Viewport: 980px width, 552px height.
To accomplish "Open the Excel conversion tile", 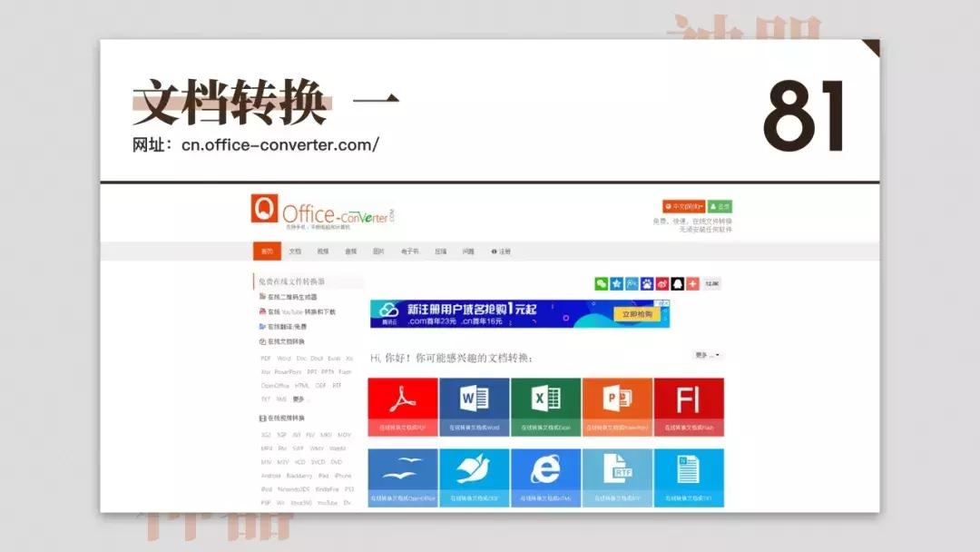I will point(546,406).
